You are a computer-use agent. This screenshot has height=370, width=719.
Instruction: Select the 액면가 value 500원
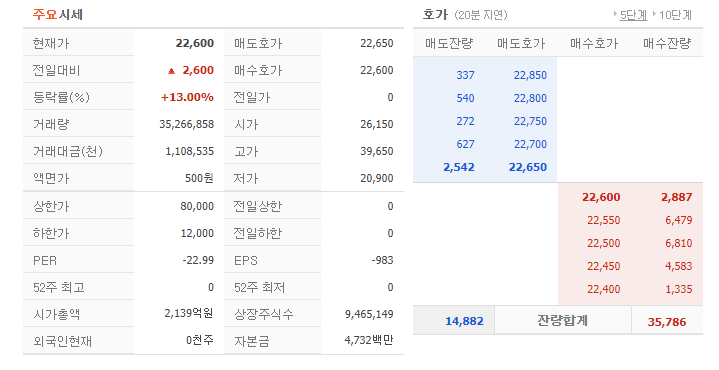pyautogui.click(x=199, y=178)
